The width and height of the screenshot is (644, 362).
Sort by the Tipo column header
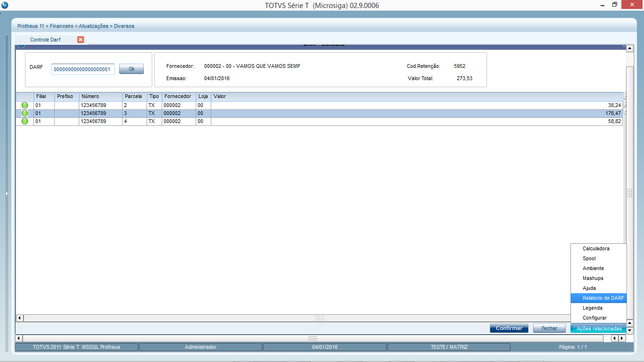click(155, 96)
